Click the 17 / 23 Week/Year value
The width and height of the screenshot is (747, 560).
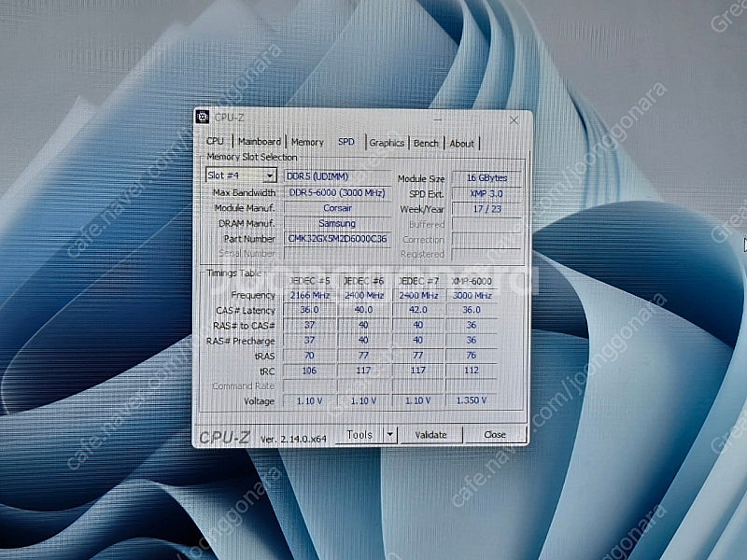486,209
